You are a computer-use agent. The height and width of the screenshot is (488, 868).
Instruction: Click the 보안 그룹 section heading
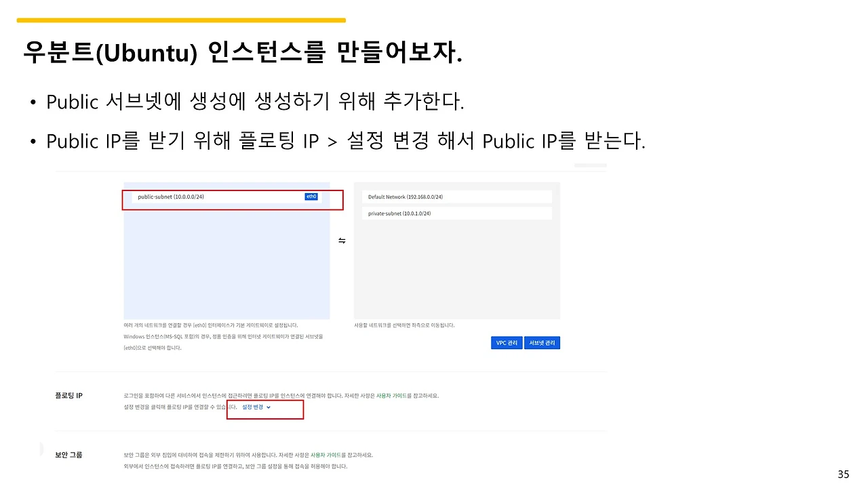click(68, 455)
